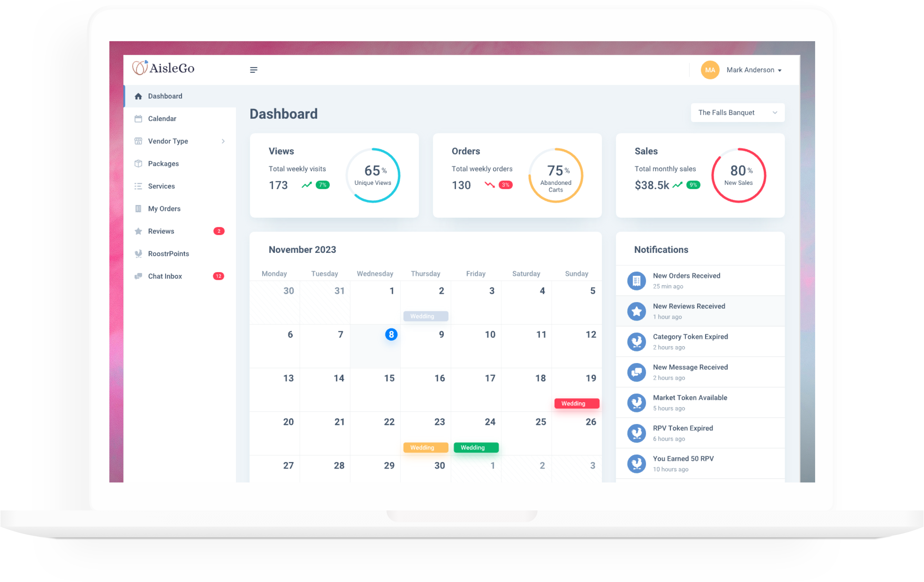The width and height of the screenshot is (924, 582).
Task: Open The Falls Banquet venue dropdown
Action: [737, 112]
